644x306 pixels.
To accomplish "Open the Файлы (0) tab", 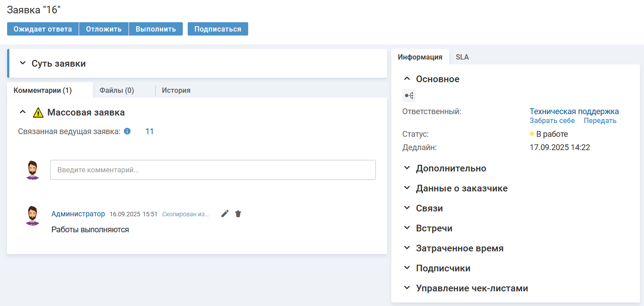I will click(117, 90).
